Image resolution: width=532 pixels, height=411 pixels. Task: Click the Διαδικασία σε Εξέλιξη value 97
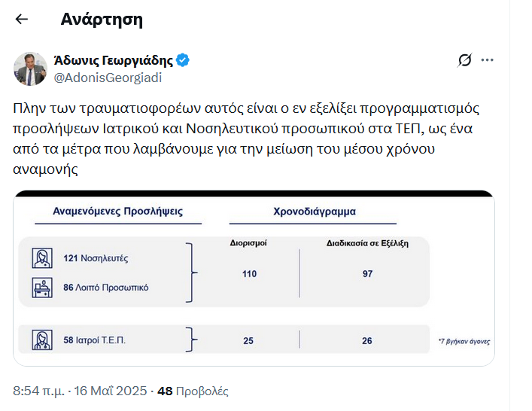pos(367,274)
